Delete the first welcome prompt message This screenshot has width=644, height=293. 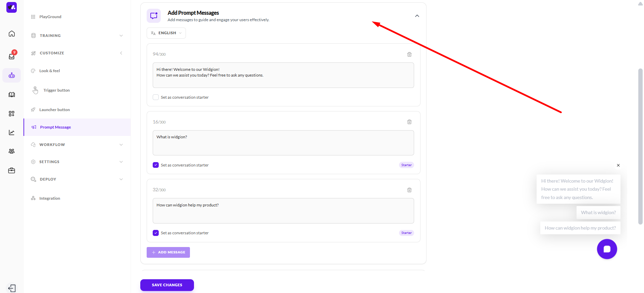[409, 54]
